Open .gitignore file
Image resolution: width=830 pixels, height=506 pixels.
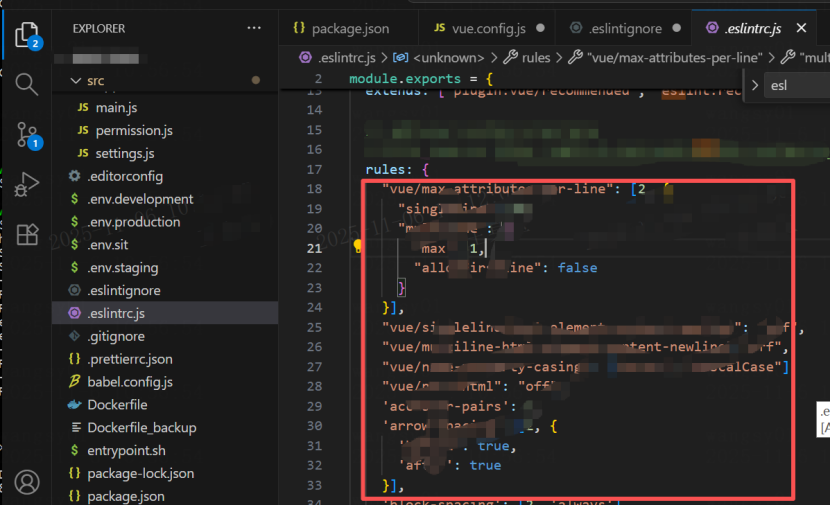point(115,336)
